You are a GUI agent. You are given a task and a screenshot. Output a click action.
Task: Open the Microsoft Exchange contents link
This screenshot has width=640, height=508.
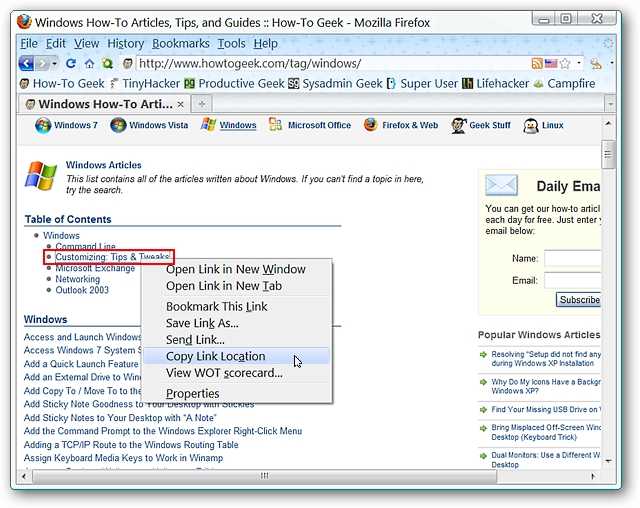(x=95, y=268)
